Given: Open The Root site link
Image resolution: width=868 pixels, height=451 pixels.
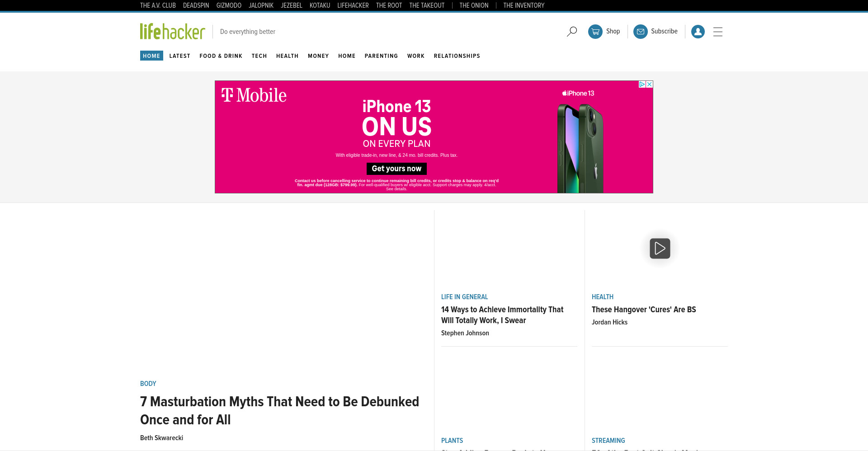Looking at the screenshot, I should [389, 5].
